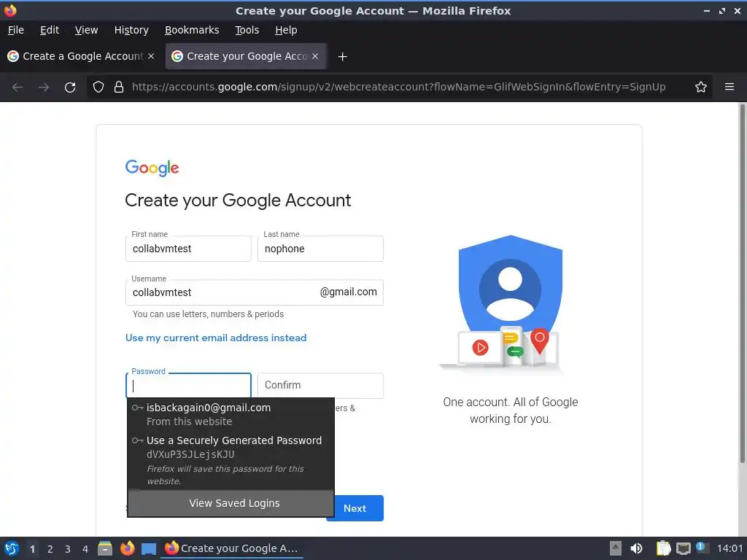The image size is (747, 560).
Task: Open the network monitor tray icon
Action: (683, 548)
